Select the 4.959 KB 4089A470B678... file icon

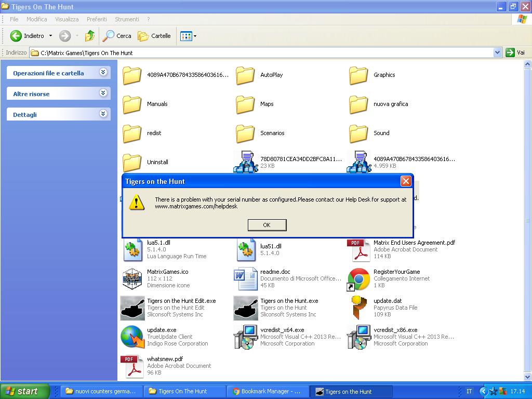coord(359,162)
